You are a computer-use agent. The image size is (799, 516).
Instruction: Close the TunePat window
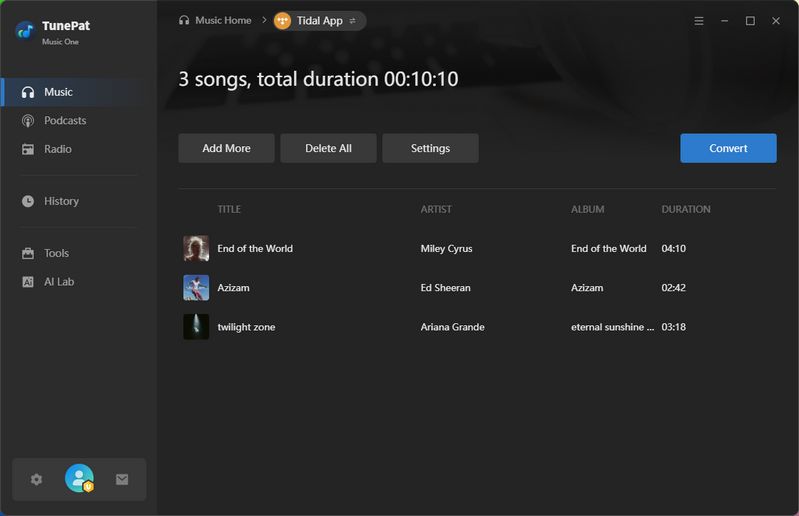click(776, 21)
